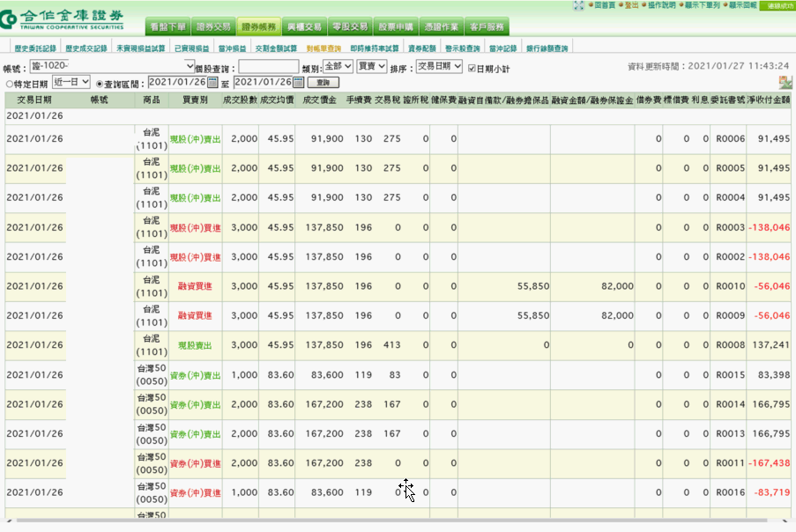Open the 銀行餘額查詢 sub-tab
The image size is (796, 532).
tap(547, 48)
